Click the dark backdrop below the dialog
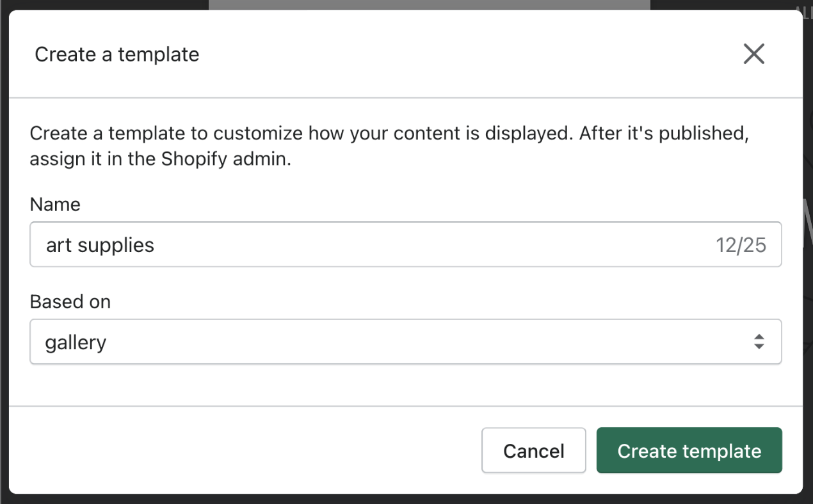Viewport: 813px width, 504px height. (x=406, y=499)
